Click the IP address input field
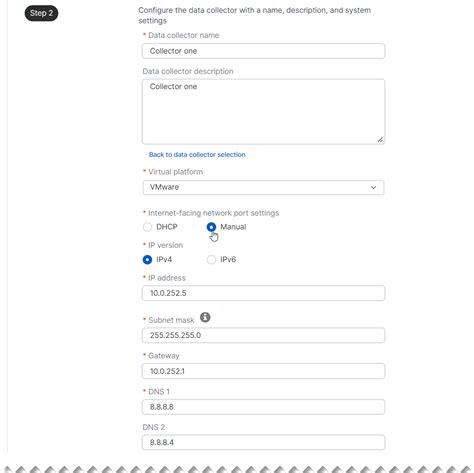The height and width of the screenshot is (473, 474). (263, 293)
